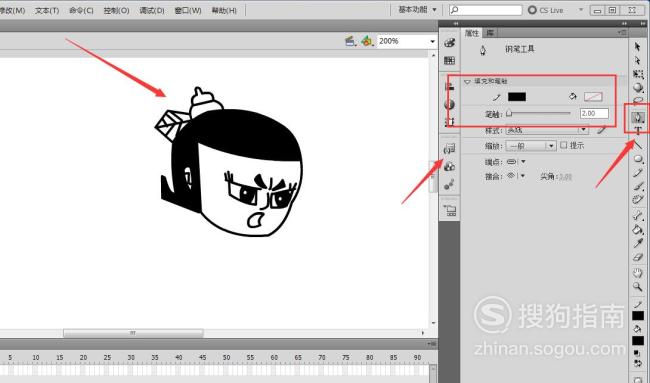This screenshot has height=383, width=650.
Task: Click the fill color swatch in Properties
Action: [593, 97]
